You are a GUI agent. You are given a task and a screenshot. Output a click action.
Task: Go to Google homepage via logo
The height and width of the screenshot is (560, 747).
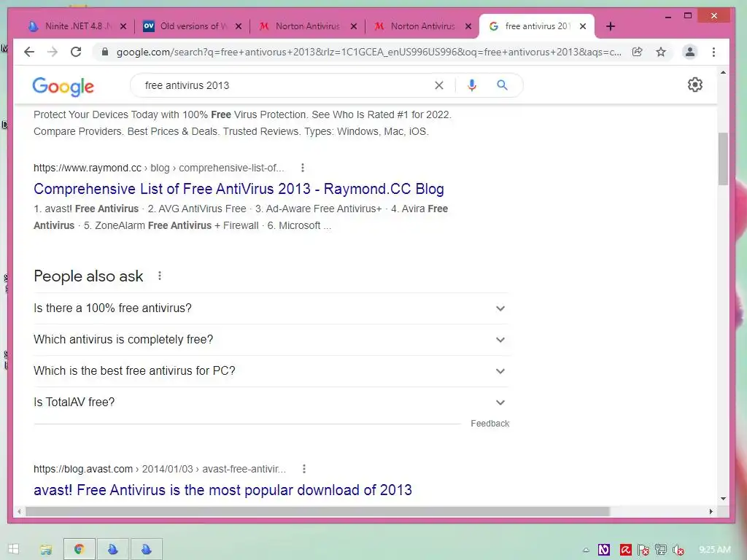click(x=63, y=87)
